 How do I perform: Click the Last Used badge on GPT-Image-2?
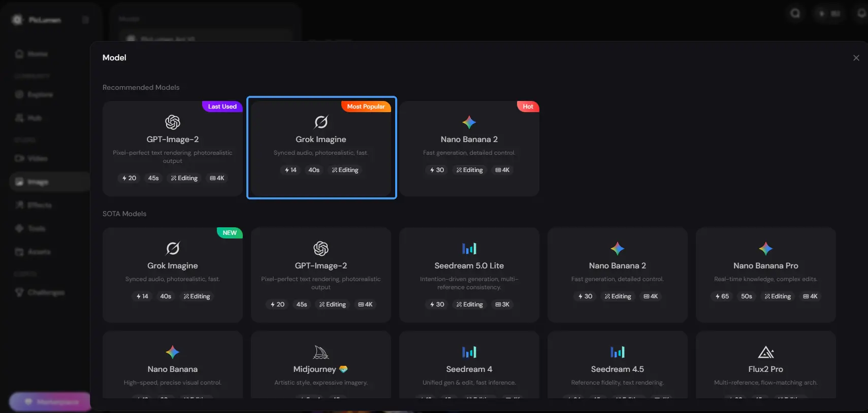(222, 107)
